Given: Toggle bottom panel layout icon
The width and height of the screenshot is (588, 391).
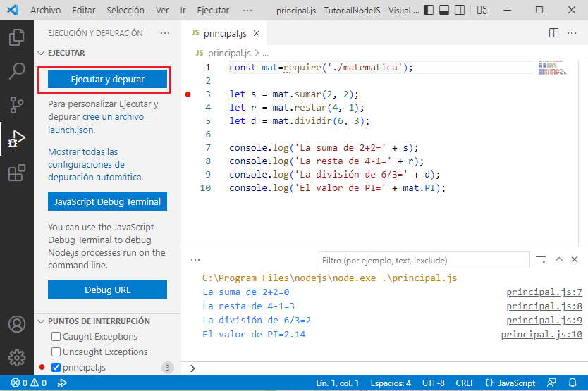Looking at the screenshot, I should click(444, 10).
